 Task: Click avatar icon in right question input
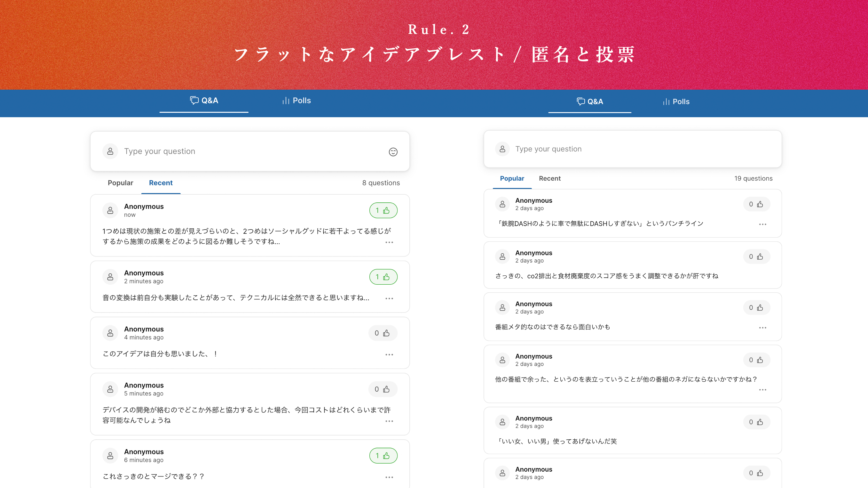502,149
